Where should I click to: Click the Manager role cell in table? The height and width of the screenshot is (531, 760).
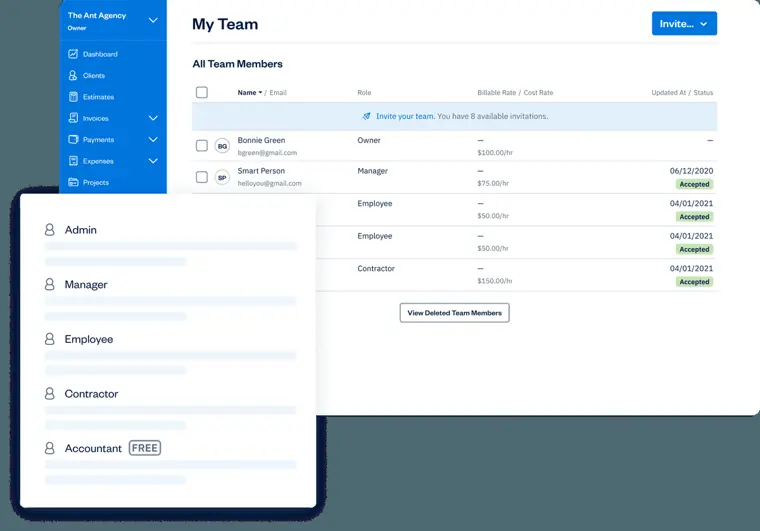pos(373,171)
